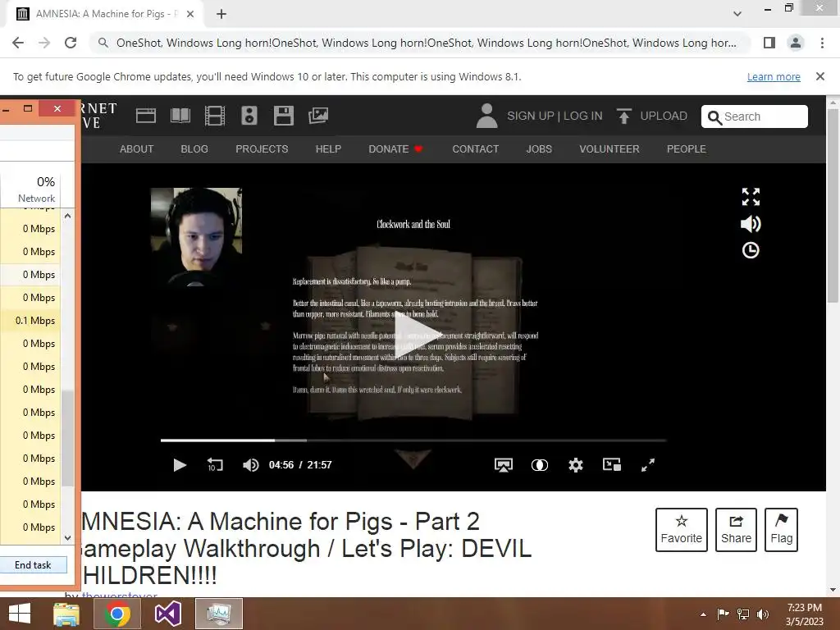The height and width of the screenshot is (630, 840).
Task: Enable picture-in-picture mode in player
Action: pos(611,464)
